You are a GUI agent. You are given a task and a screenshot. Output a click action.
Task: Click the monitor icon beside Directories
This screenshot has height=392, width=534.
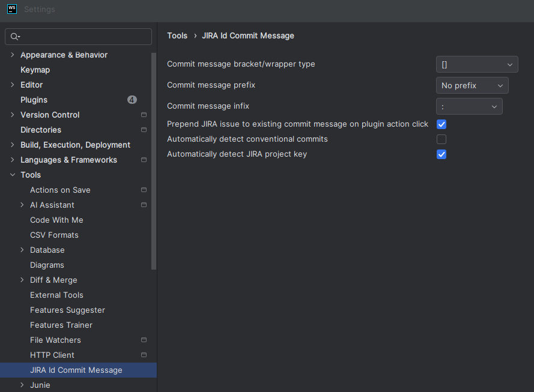pos(144,130)
